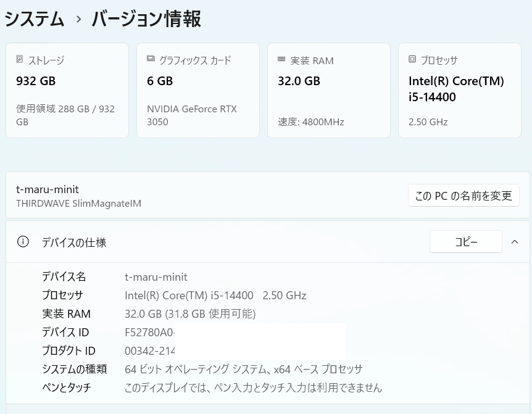Click the プロダクト ID row label
Viewport: 532px width, 414px height.
[x=69, y=350]
